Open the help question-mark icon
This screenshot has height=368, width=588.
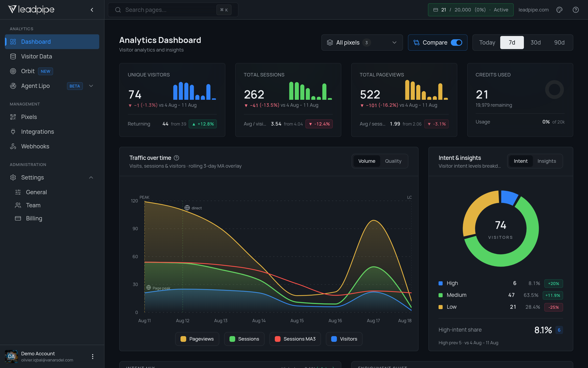(x=576, y=10)
